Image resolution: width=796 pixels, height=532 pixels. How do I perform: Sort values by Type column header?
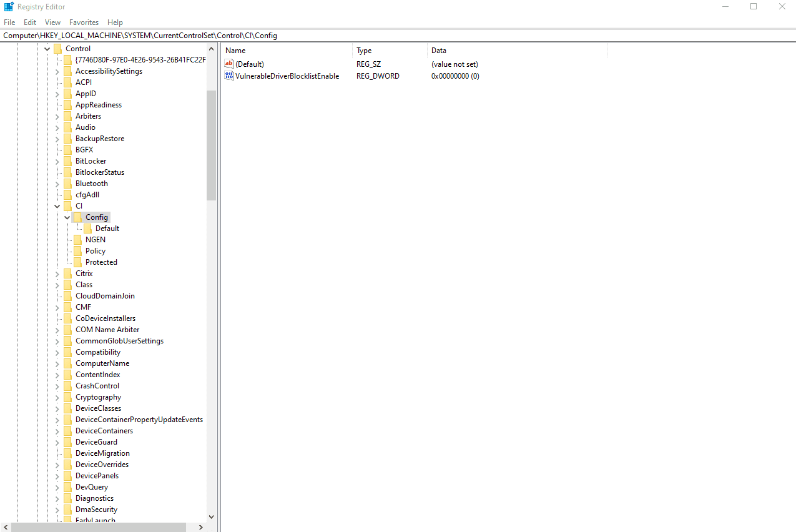390,51
